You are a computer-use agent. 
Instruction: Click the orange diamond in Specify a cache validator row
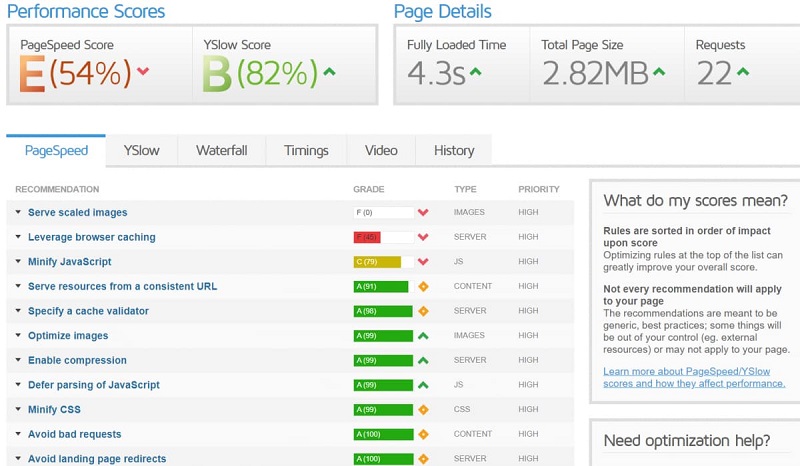click(423, 311)
